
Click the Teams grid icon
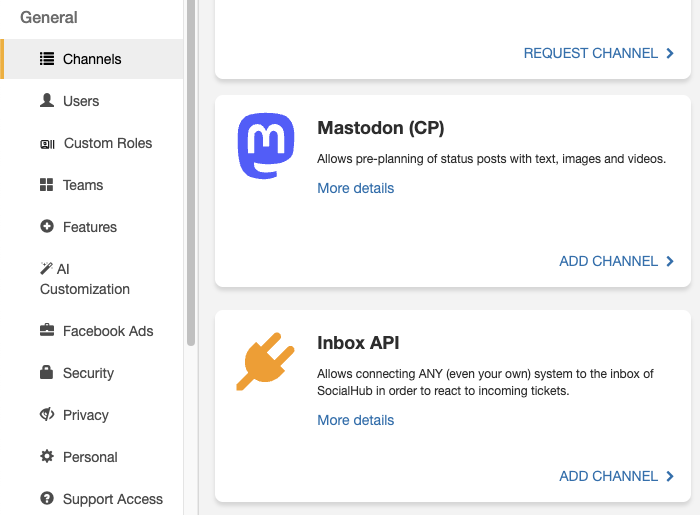tap(46, 185)
